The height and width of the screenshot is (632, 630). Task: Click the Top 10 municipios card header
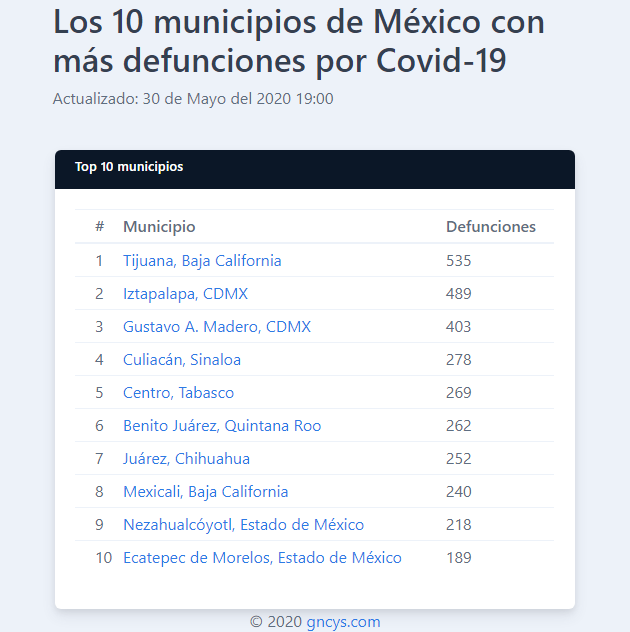315,169
